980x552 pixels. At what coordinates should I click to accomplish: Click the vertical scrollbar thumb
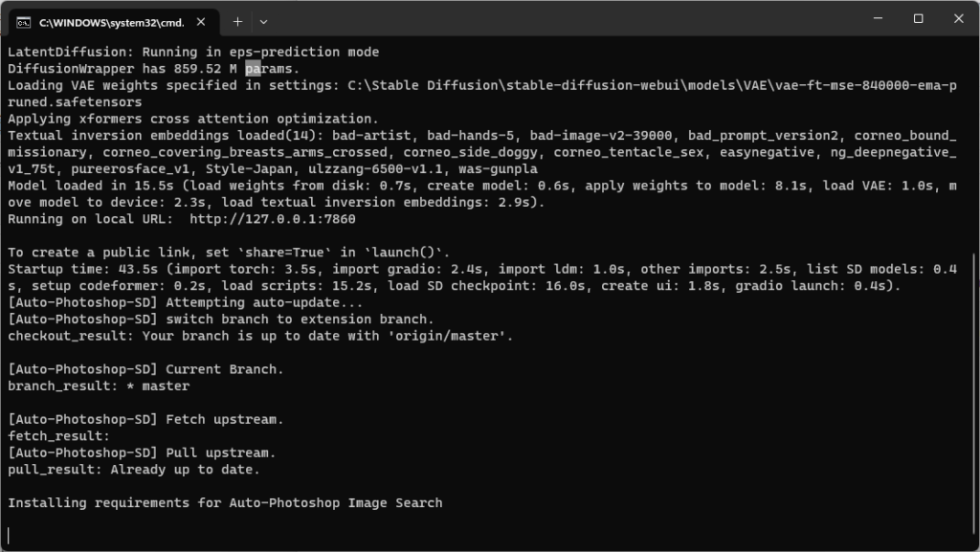coord(974,398)
